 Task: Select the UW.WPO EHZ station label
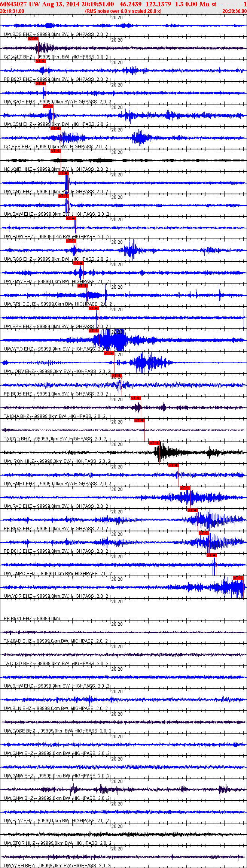click(x=18, y=349)
